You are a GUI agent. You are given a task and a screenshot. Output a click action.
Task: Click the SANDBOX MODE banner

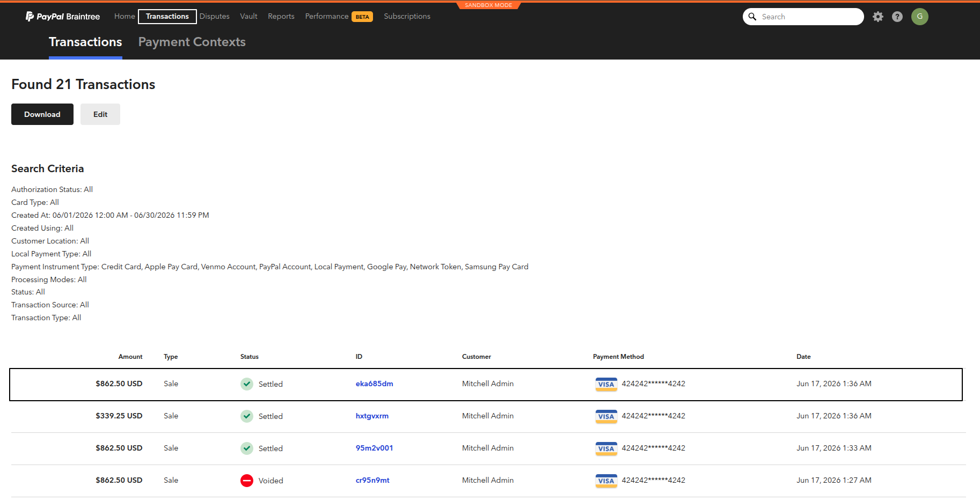tap(488, 5)
